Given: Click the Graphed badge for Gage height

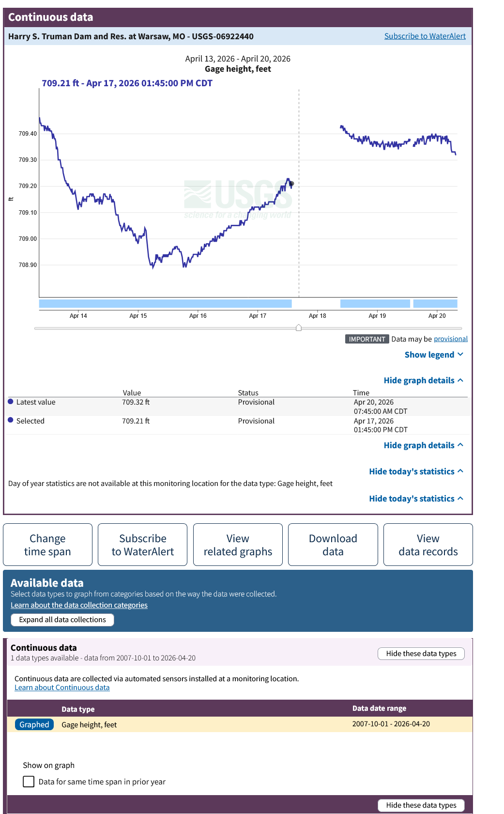Looking at the screenshot, I should tap(34, 724).
